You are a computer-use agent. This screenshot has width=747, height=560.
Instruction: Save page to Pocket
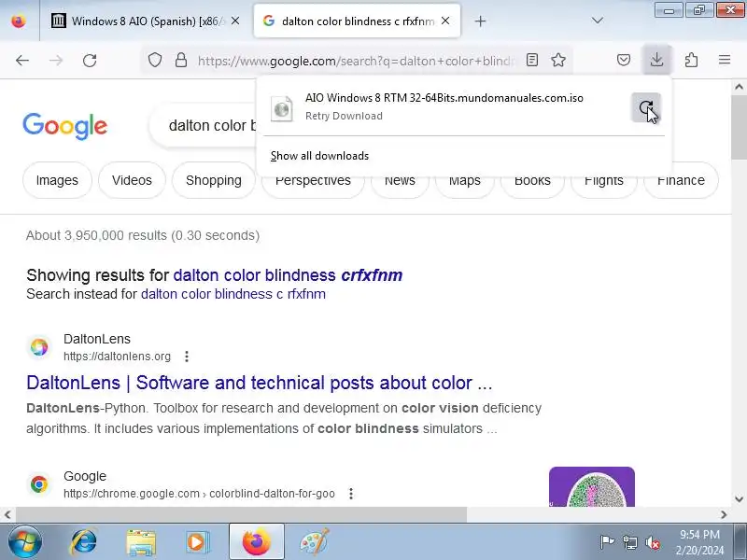point(624,60)
